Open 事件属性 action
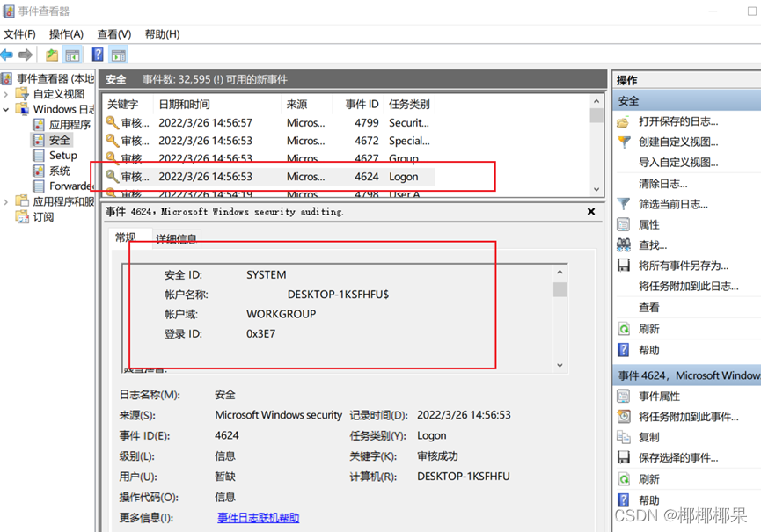761x532 pixels. click(x=659, y=397)
